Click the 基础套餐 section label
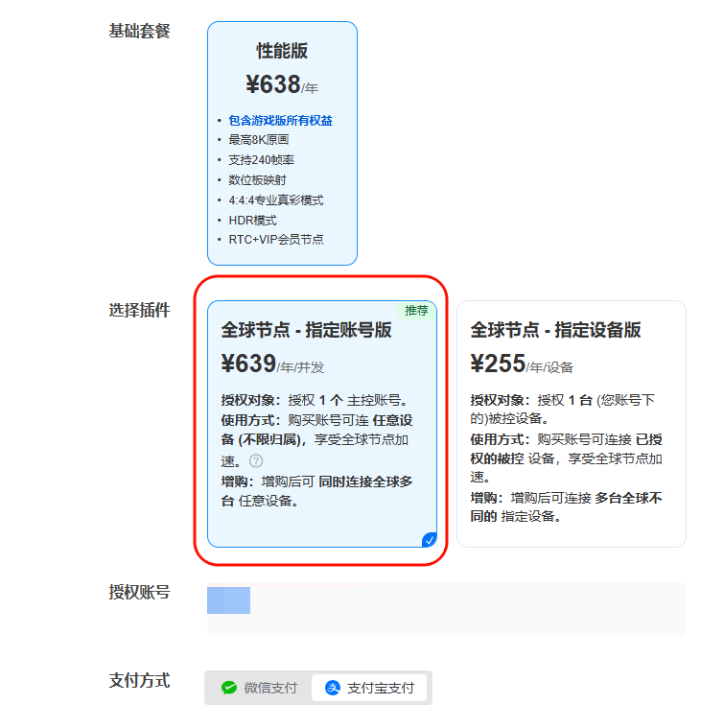The image size is (724, 728). [139, 31]
